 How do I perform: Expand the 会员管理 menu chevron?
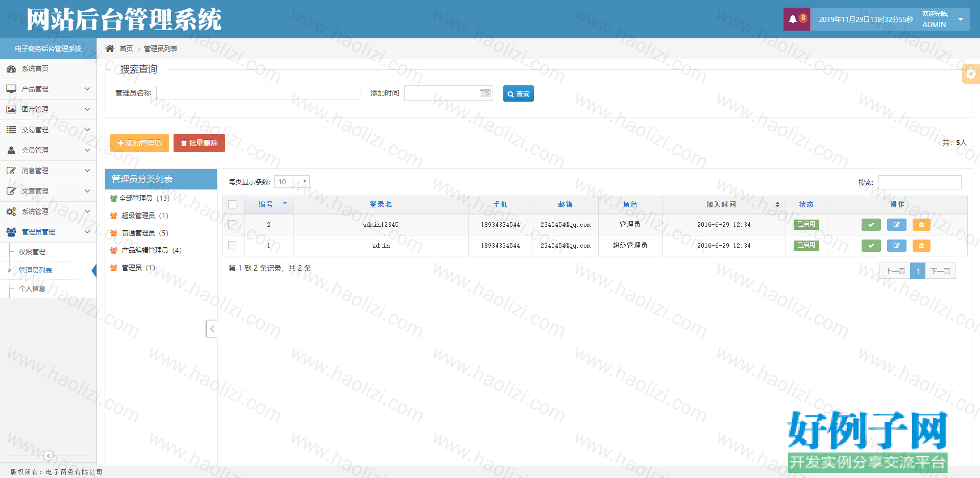(87, 150)
